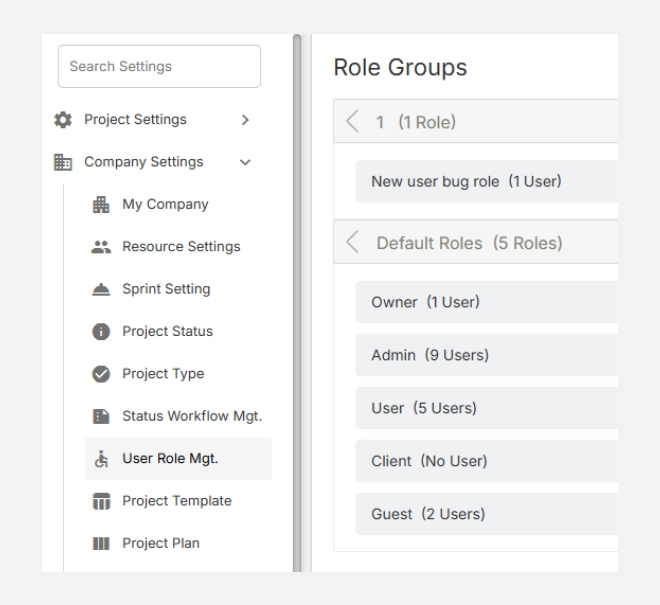The image size is (660, 605).
Task: Click the Sprint Setting icon
Action: tap(100, 289)
